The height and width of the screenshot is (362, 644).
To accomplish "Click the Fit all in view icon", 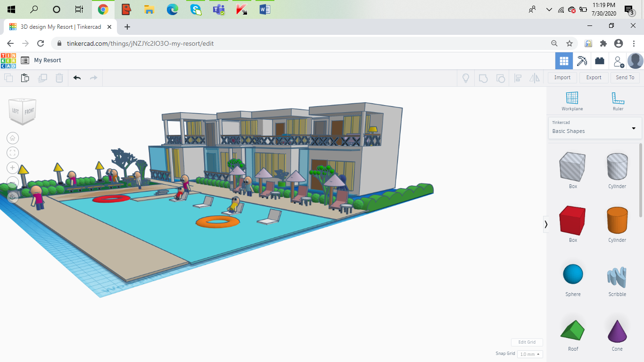I will [13, 152].
